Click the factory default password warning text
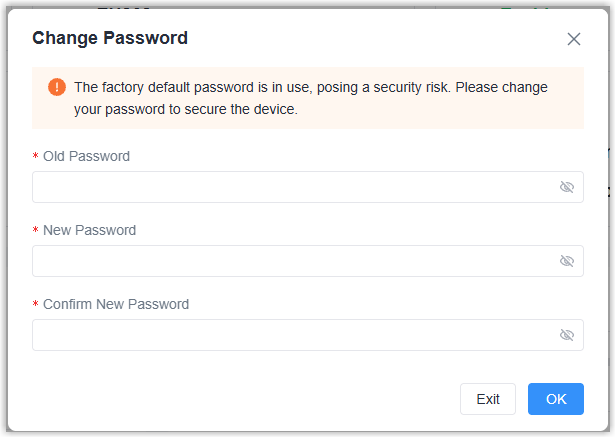 (x=310, y=88)
